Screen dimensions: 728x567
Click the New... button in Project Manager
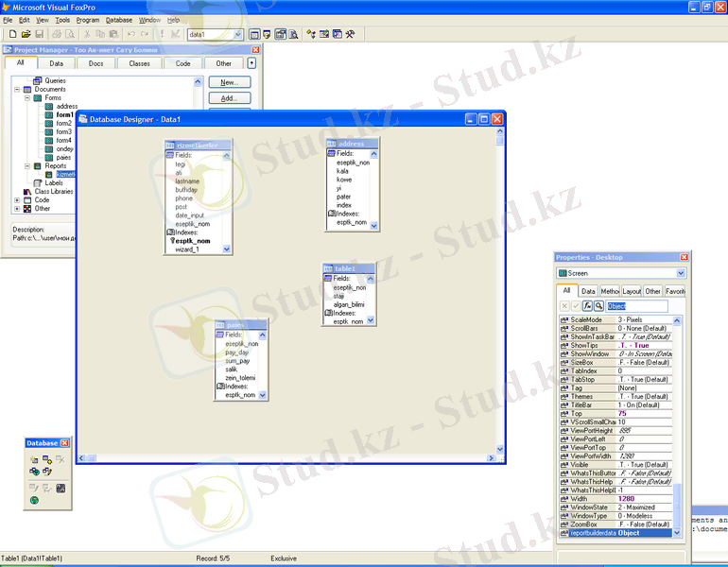pos(229,82)
